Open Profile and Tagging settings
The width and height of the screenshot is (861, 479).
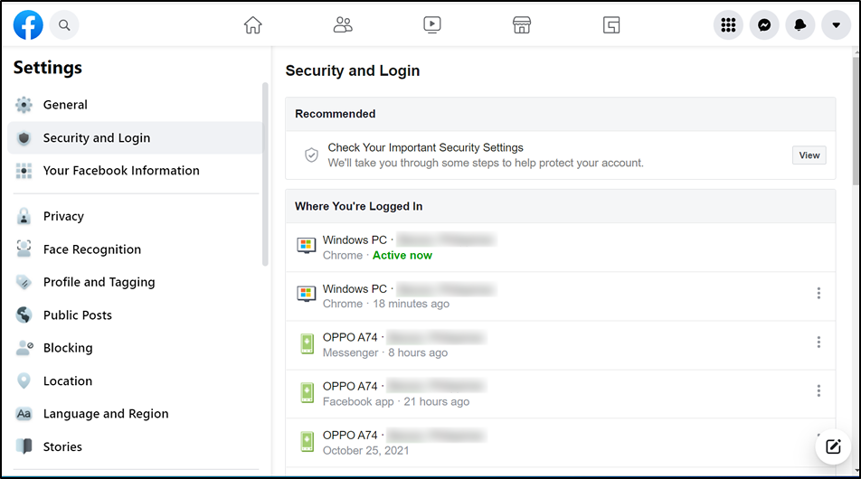135,282
